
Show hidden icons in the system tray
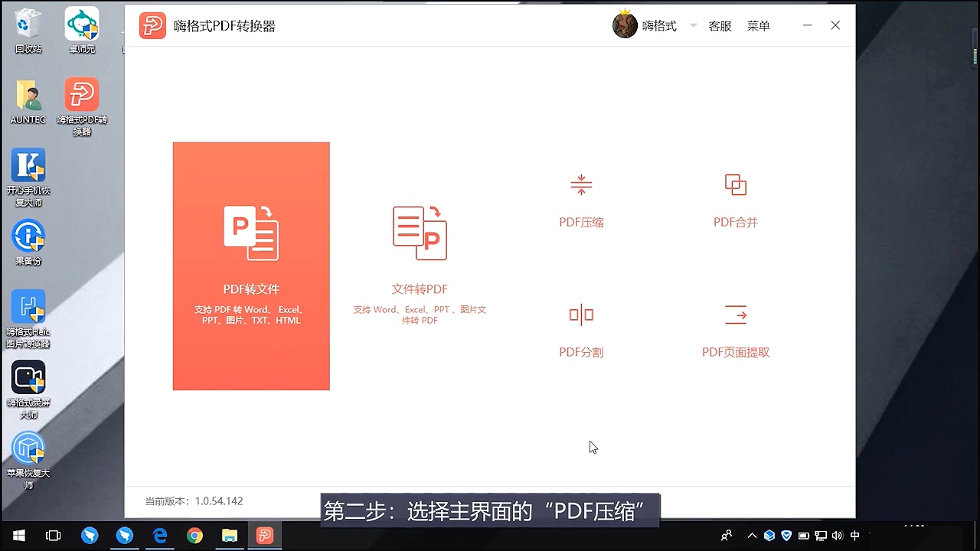(x=752, y=536)
